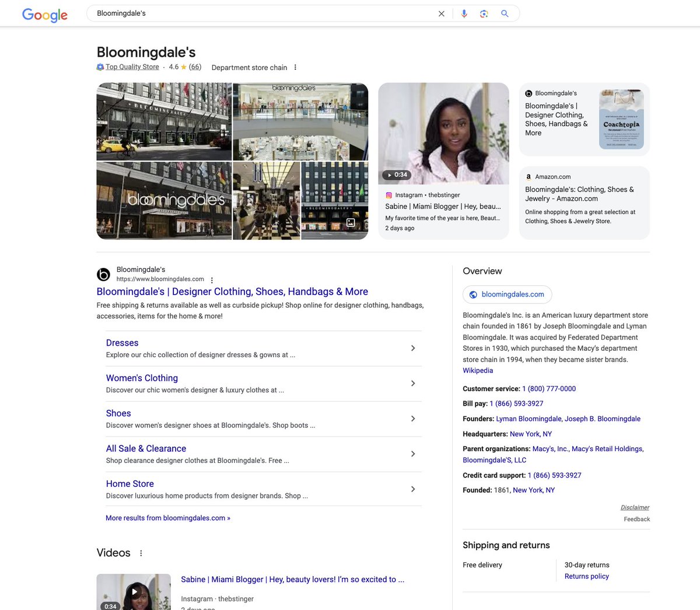This screenshot has height=610, width=700.
Task: Open main Bloomingdale's Designer Clothing result title
Action: [x=232, y=291]
